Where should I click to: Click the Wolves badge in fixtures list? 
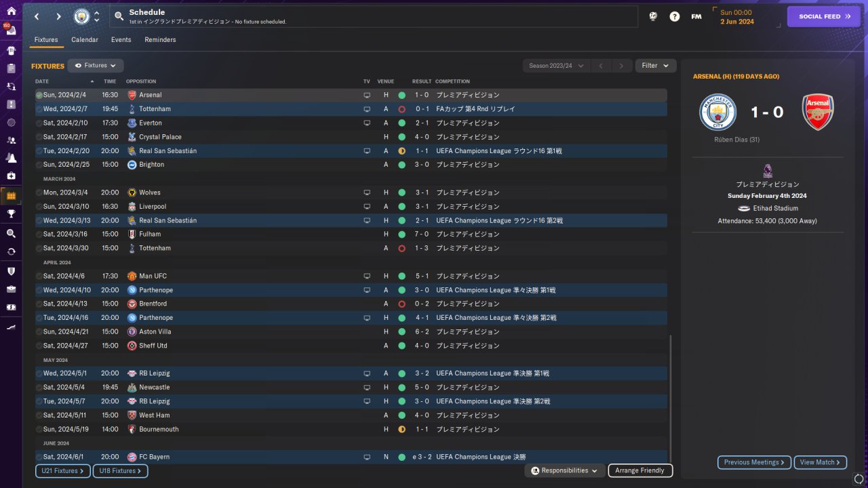click(x=132, y=192)
